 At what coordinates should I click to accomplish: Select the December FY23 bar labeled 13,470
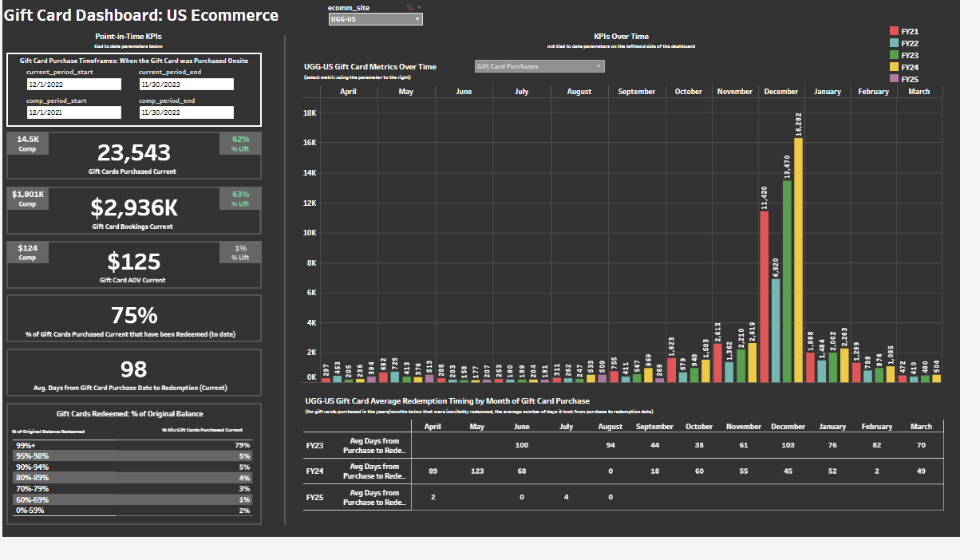787,281
